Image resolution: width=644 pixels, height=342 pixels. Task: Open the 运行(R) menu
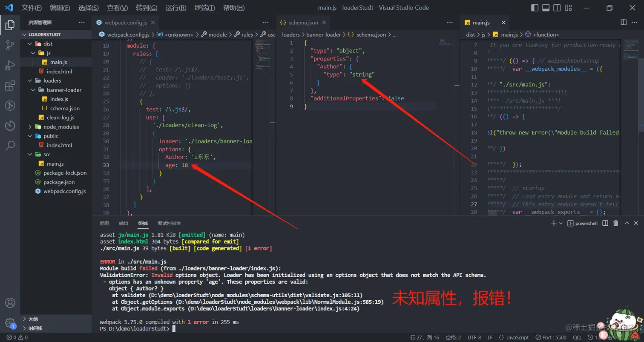tap(175, 8)
